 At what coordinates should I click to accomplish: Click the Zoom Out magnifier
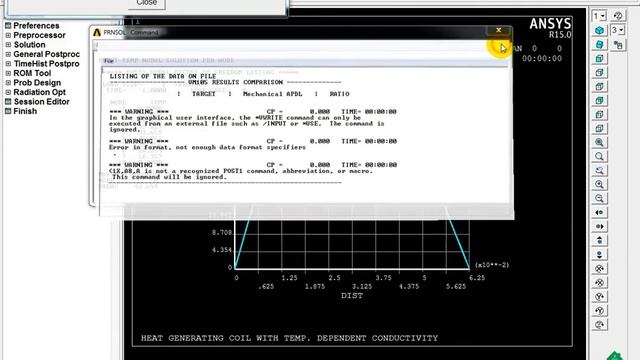pyautogui.click(x=599, y=198)
